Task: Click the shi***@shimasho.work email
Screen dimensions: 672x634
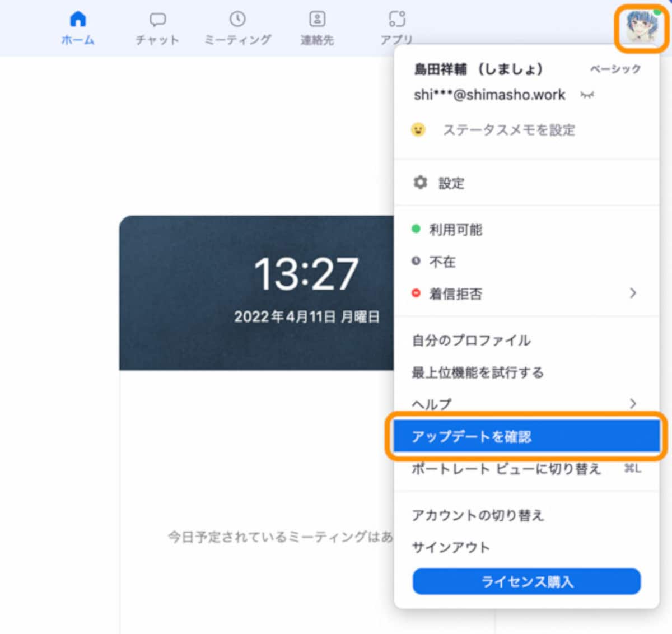Action: click(x=489, y=95)
